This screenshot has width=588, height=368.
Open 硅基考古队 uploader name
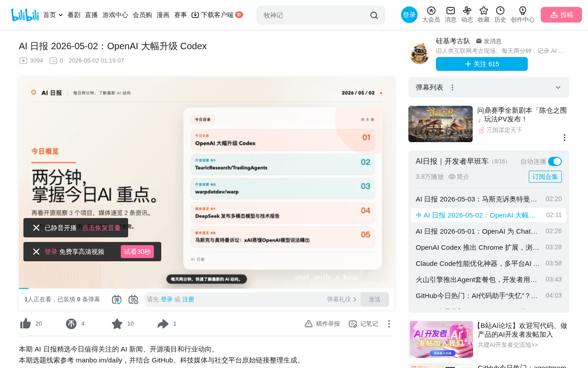point(453,41)
